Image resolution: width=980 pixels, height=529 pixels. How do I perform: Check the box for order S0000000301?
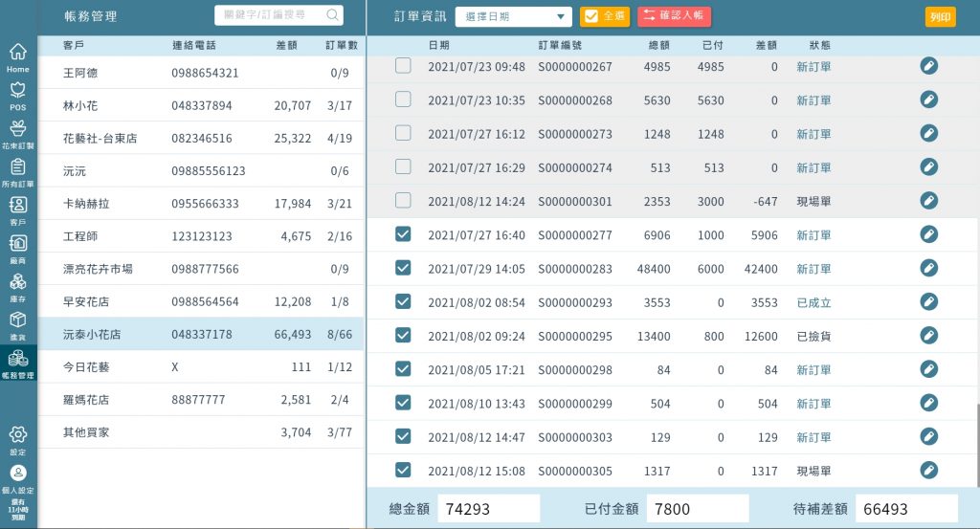tap(403, 201)
